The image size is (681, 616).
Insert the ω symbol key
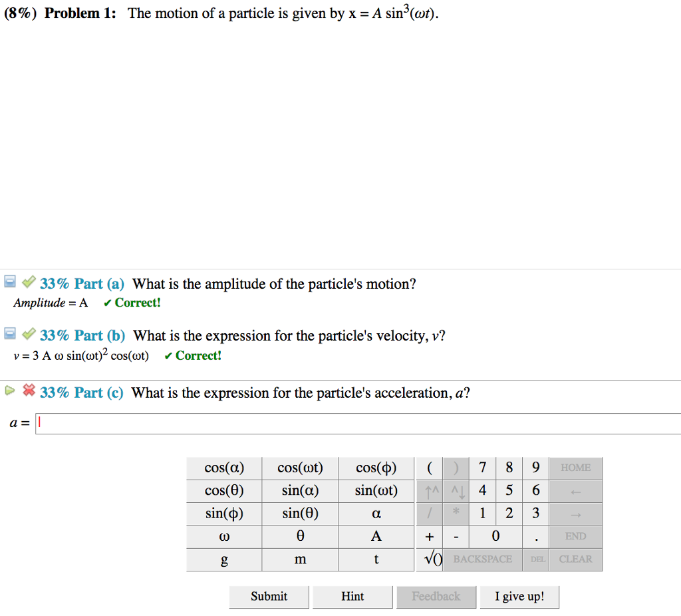(x=224, y=536)
